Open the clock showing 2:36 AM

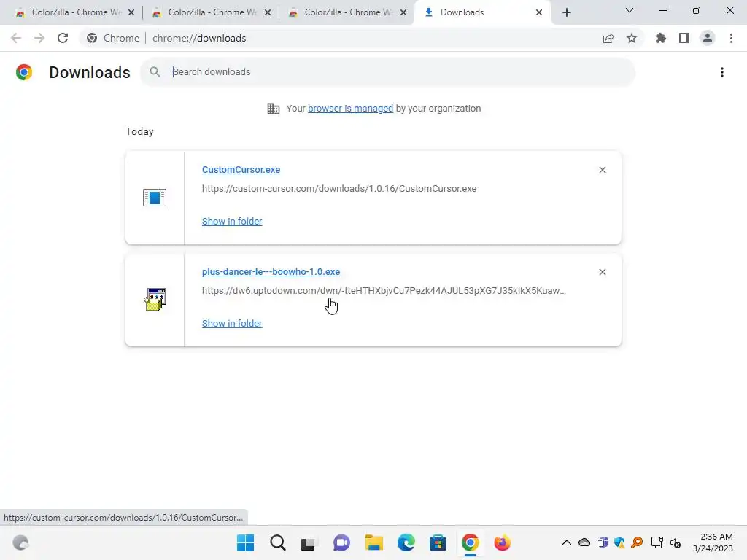tap(713, 542)
